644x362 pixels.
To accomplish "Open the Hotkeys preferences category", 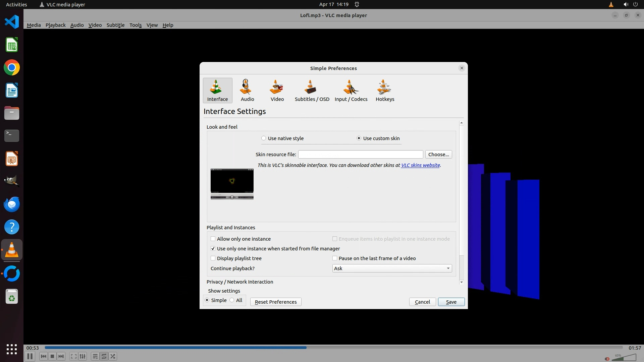I will pyautogui.click(x=385, y=90).
